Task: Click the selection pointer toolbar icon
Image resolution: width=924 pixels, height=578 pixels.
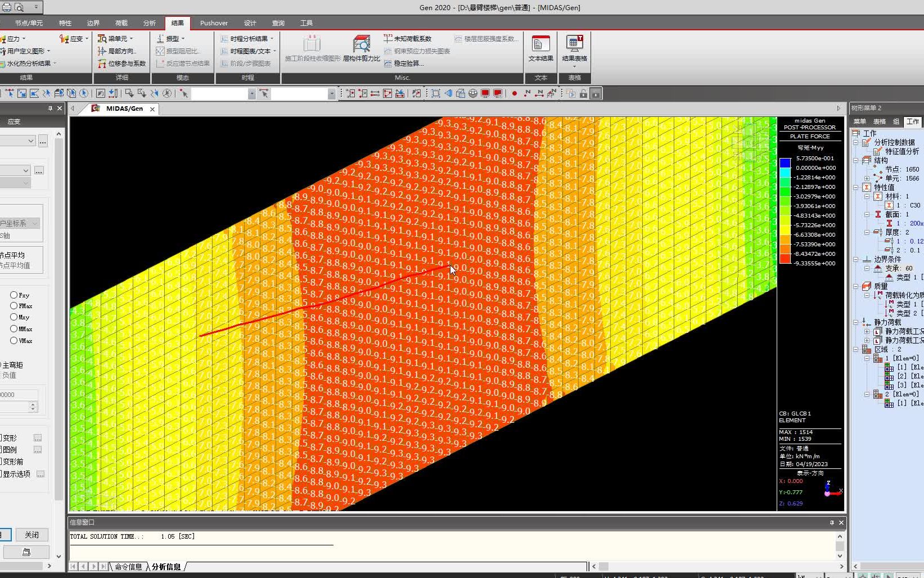Action: click(x=184, y=93)
